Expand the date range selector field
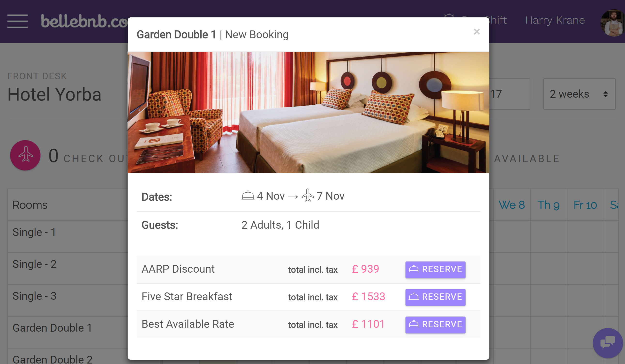The image size is (625, 364). (x=580, y=94)
